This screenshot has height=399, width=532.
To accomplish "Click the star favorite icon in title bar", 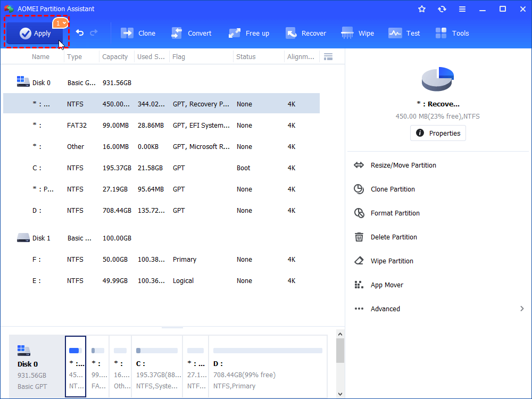I will click(422, 9).
